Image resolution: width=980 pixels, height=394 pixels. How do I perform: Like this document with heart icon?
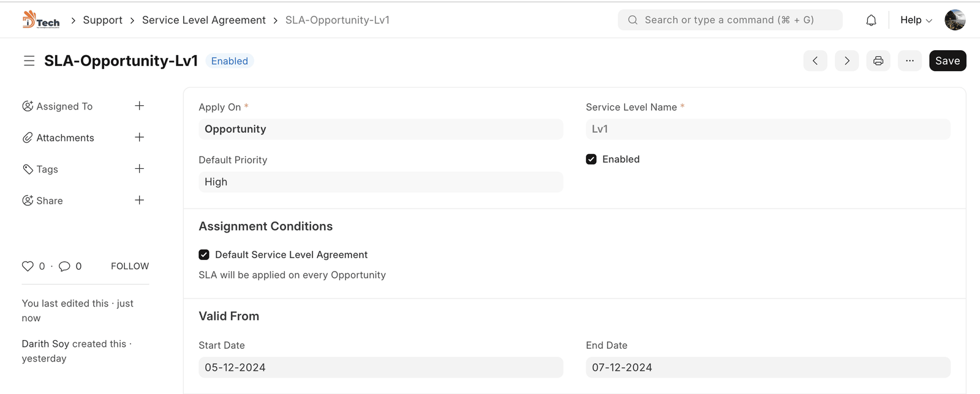(28, 266)
